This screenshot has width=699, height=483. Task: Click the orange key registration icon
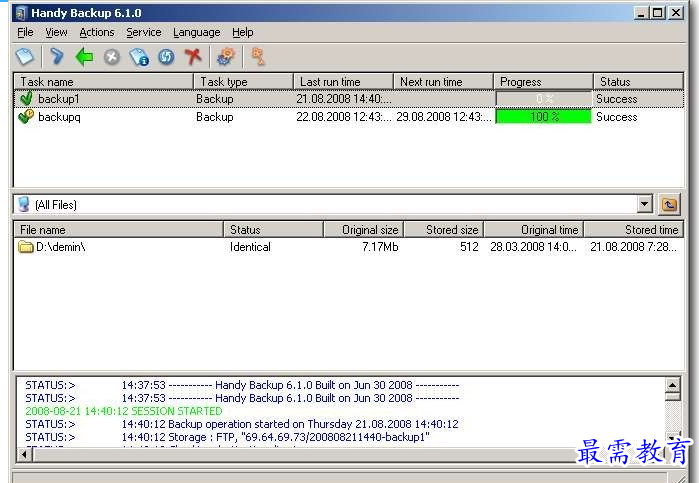click(258, 57)
